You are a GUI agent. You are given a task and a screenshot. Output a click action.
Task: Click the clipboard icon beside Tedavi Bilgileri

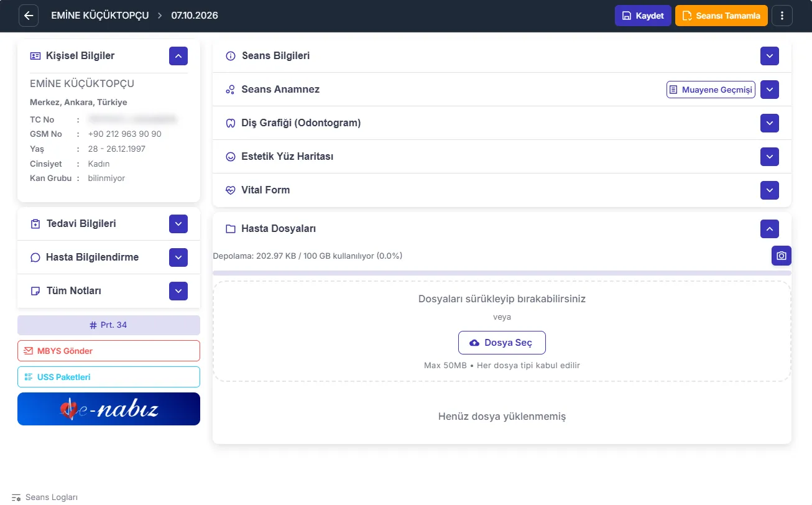point(35,224)
